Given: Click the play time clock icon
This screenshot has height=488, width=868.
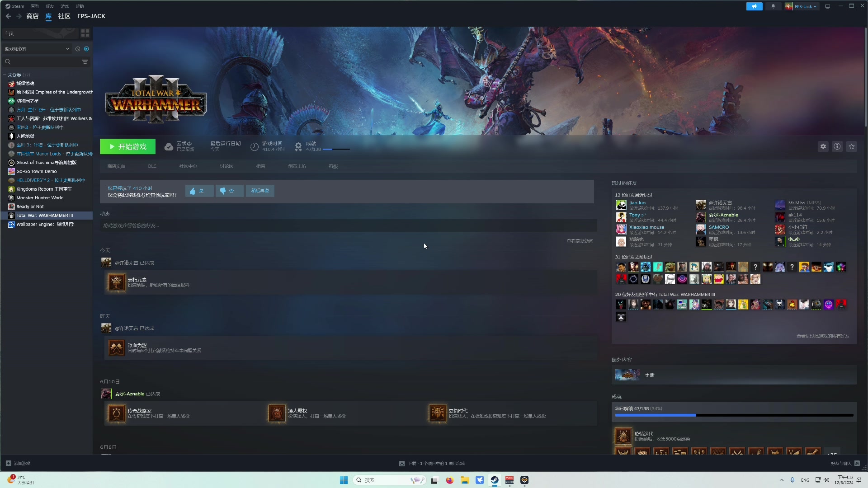Looking at the screenshot, I should click(x=255, y=147).
